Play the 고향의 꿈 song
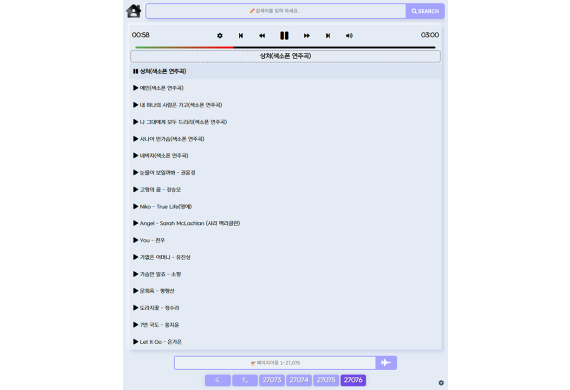The height and width of the screenshot is (390, 570). coord(285,189)
